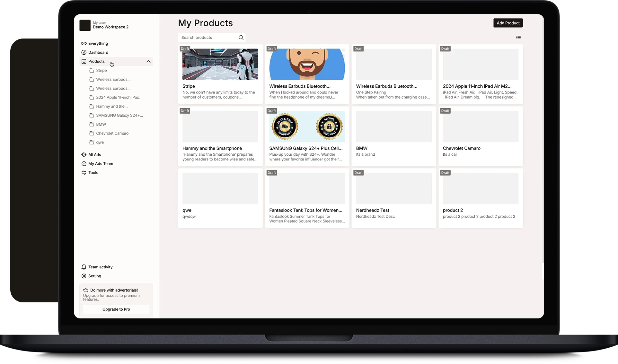Image resolution: width=618 pixels, height=364 pixels.
Task: Open the Hammy and the Smartphone thumbnail
Action: [220, 126]
